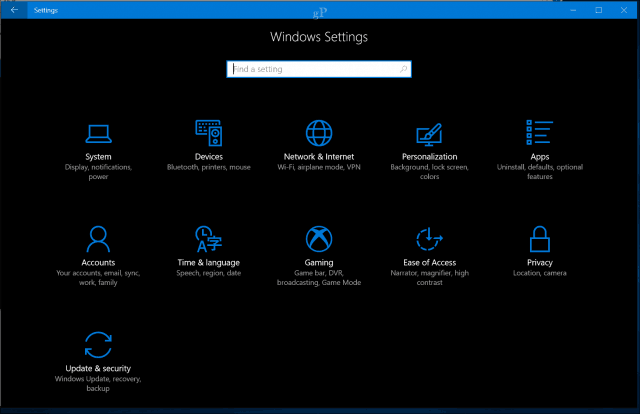The image size is (640, 414).
Task: Click the Update & security label
Action: 98,368
